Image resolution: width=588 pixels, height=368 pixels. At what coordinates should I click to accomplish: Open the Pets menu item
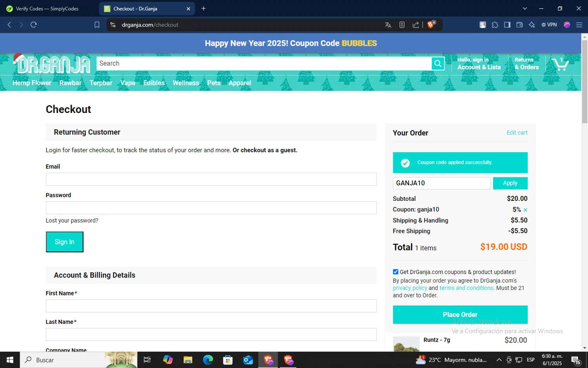[x=214, y=83]
